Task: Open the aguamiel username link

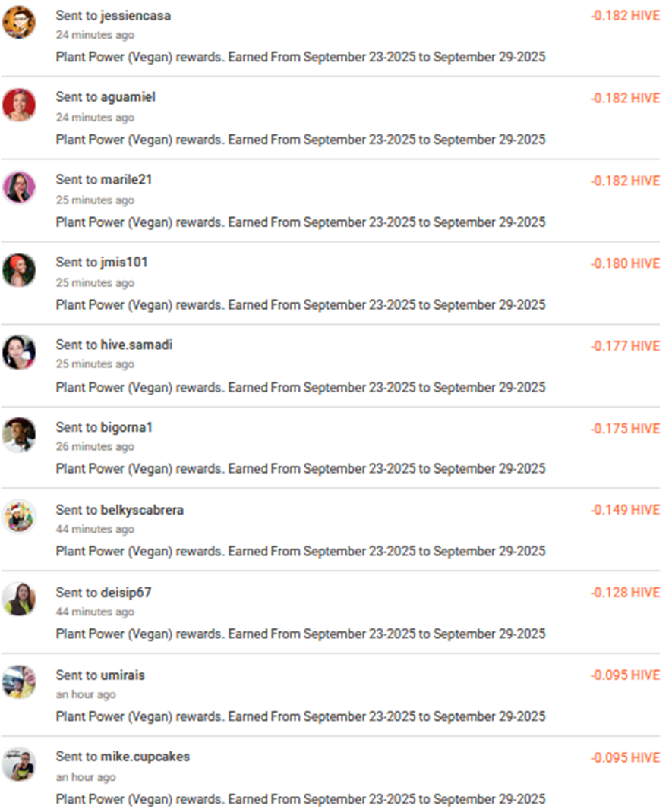Action: point(128,97)
